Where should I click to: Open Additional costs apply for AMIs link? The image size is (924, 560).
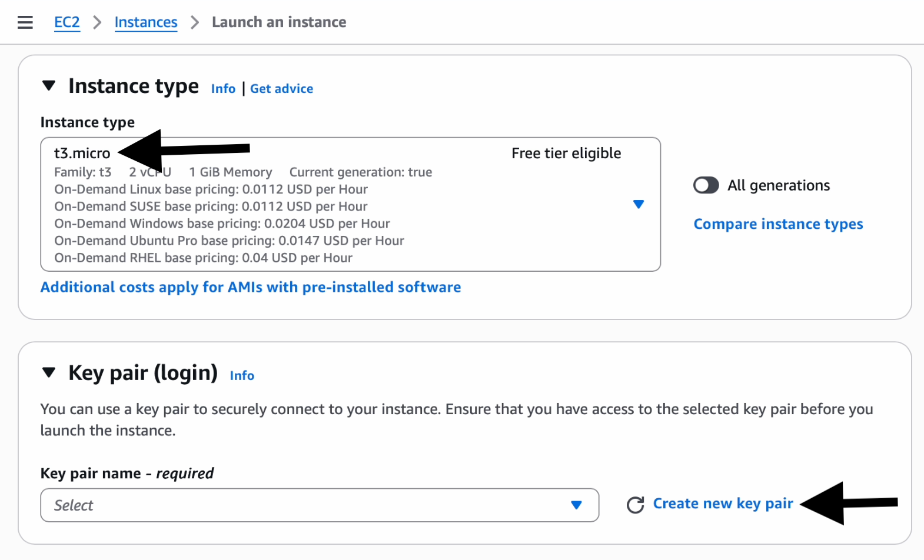pyautogui.click(x=251, y=287)
